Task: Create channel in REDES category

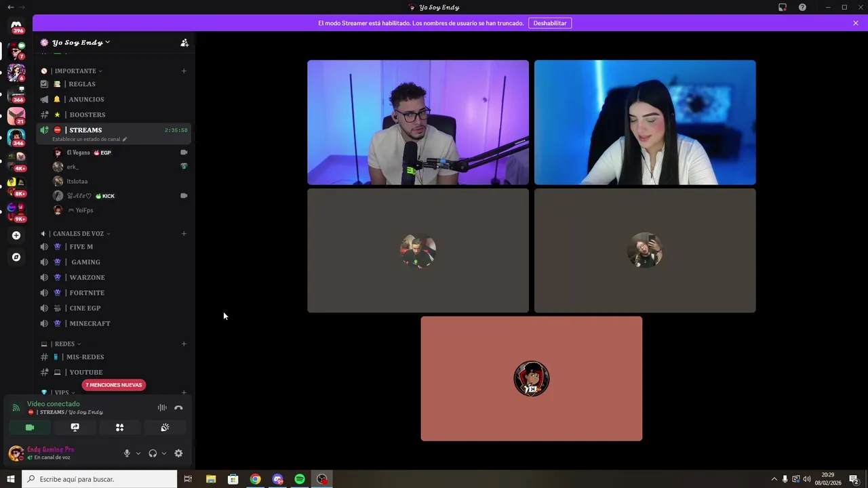Action: (x=184, y=344)
